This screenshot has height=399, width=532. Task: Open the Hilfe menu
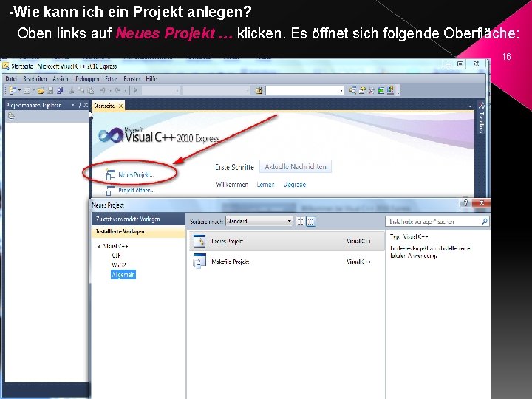click(x=151, y=78)
